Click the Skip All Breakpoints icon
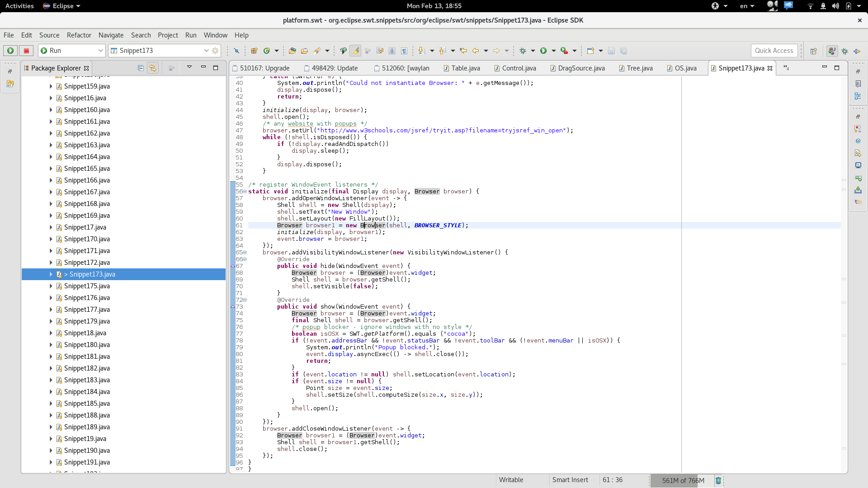The height and width of the screenshot is (488, 868). click(x=236, y=51)
